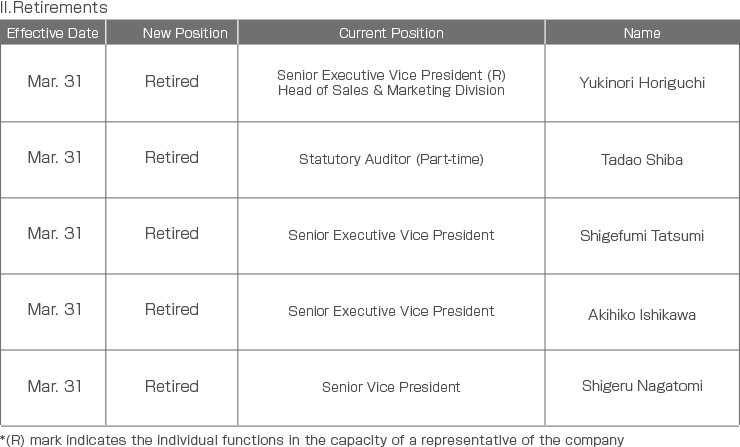Select the (R) mark footnote text
Image resolution: width=740 pixels, height=447 pixels.
312,440
